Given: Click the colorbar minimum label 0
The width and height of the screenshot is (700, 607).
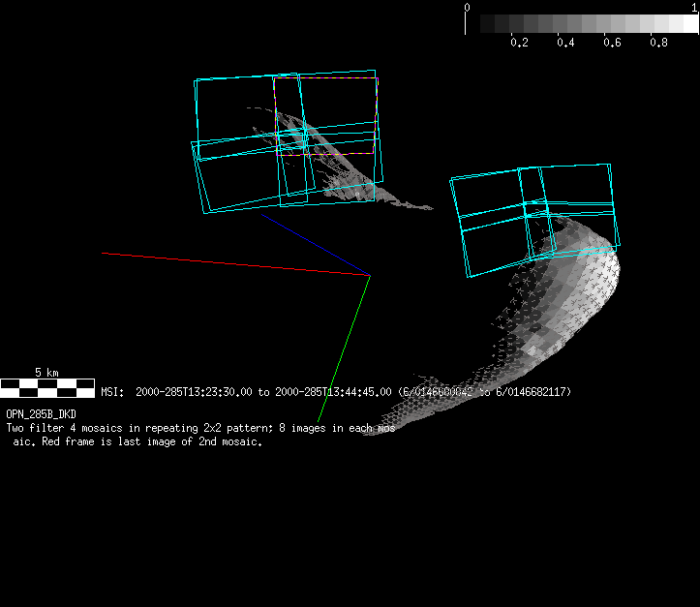Looking at the screenshot, I should pos(468,7).
